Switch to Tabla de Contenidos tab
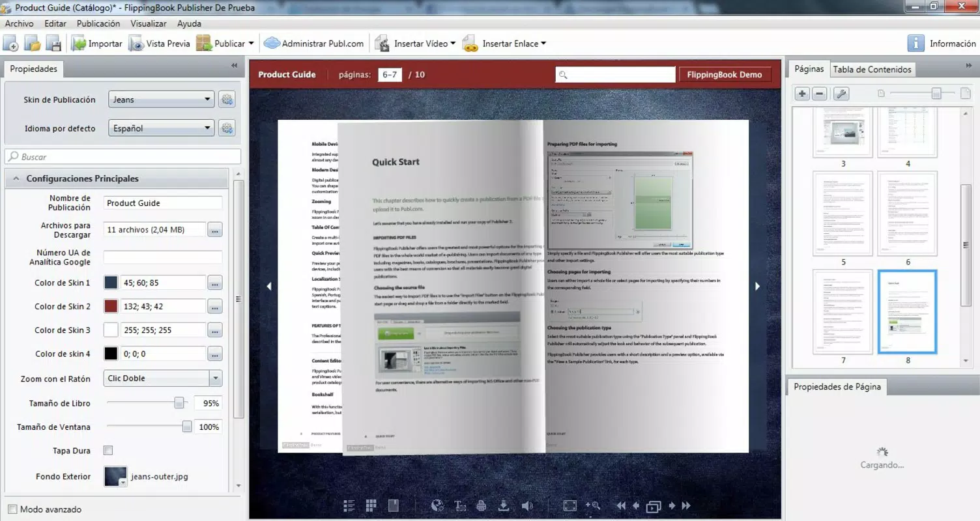The height and width of the screenshot is (521, 980). pyautogui.click(x=872, y=70)
